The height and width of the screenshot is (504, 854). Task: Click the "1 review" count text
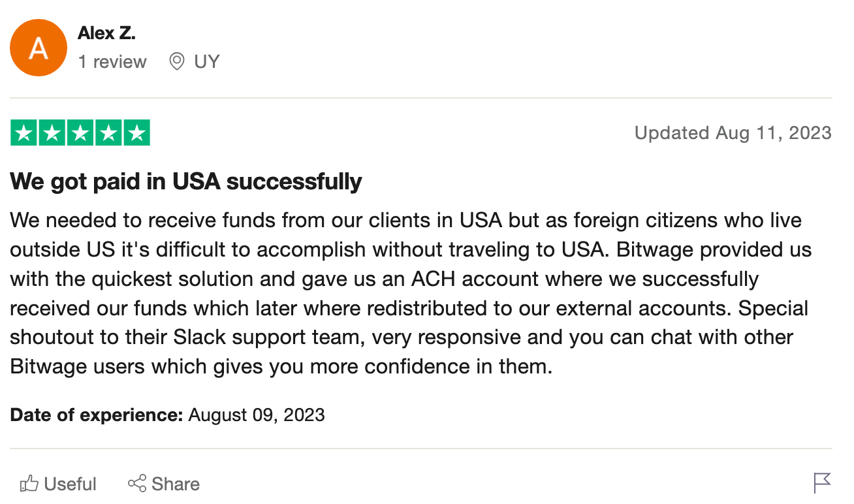(x=112, y=62)
